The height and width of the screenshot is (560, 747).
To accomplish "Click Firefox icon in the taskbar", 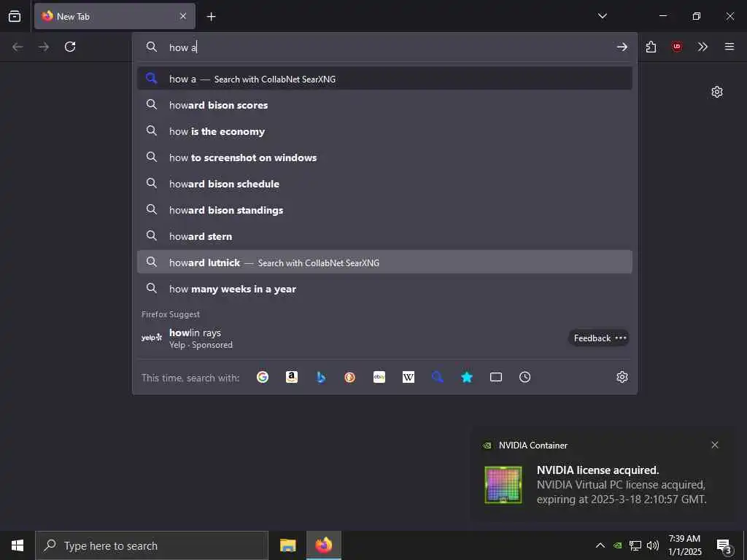I will click(323, 545).
